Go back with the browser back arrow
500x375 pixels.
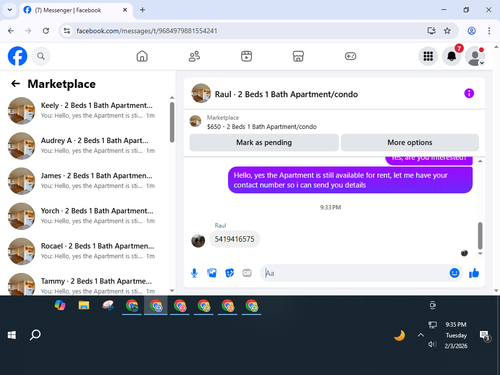tap(11, 31)
